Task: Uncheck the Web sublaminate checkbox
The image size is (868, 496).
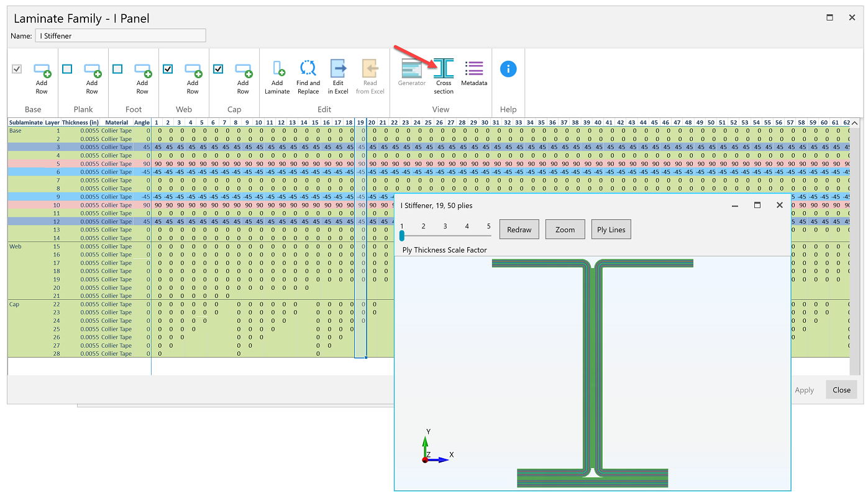Action: click(x=168, y=69)
